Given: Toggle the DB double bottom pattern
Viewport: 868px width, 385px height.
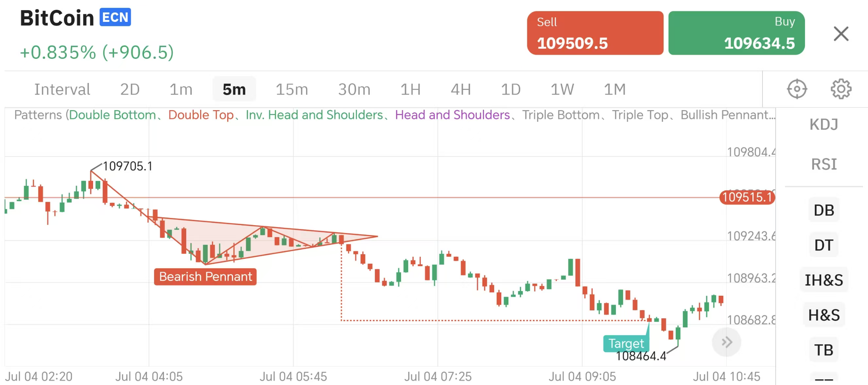Looking at the screenshot, I should (824, 210).
